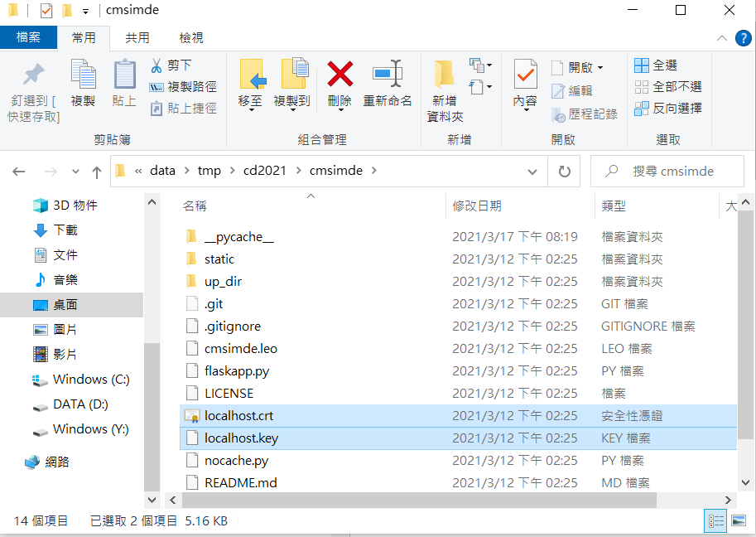Switch to large icons view in status bar
The width and height of the screenshot is (756, 537).
[737, 521]
